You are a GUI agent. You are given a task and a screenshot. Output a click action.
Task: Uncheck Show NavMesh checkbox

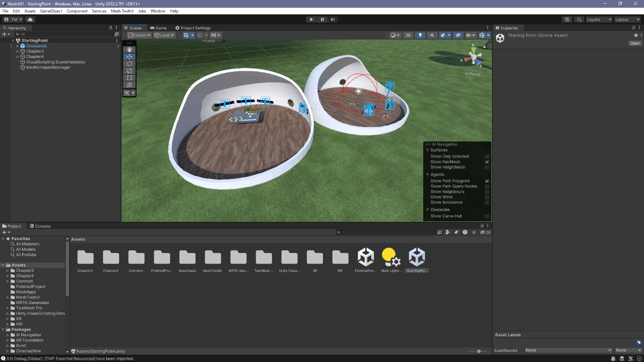[487, 162]
